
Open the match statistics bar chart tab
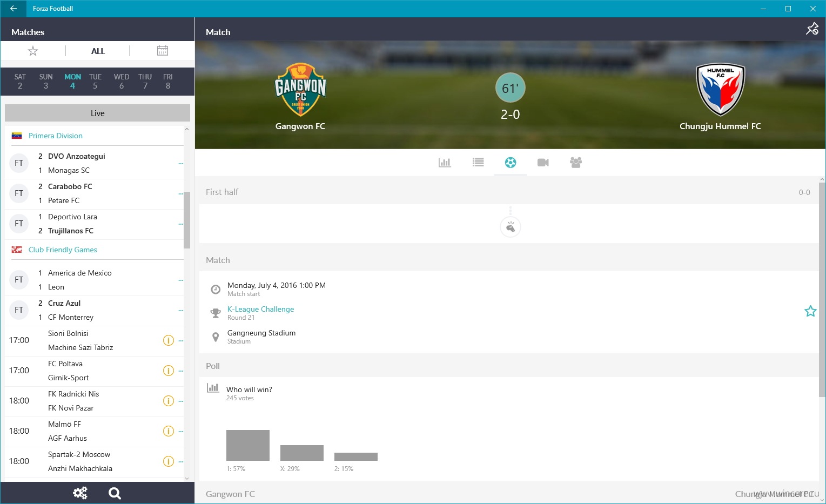pyautogui.click(x=445, y=162)
